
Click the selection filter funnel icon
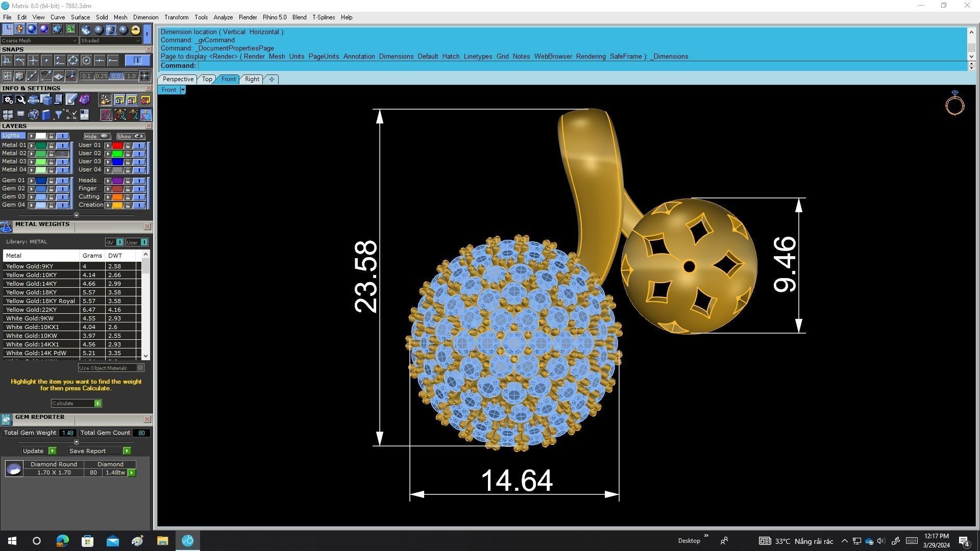58,114
